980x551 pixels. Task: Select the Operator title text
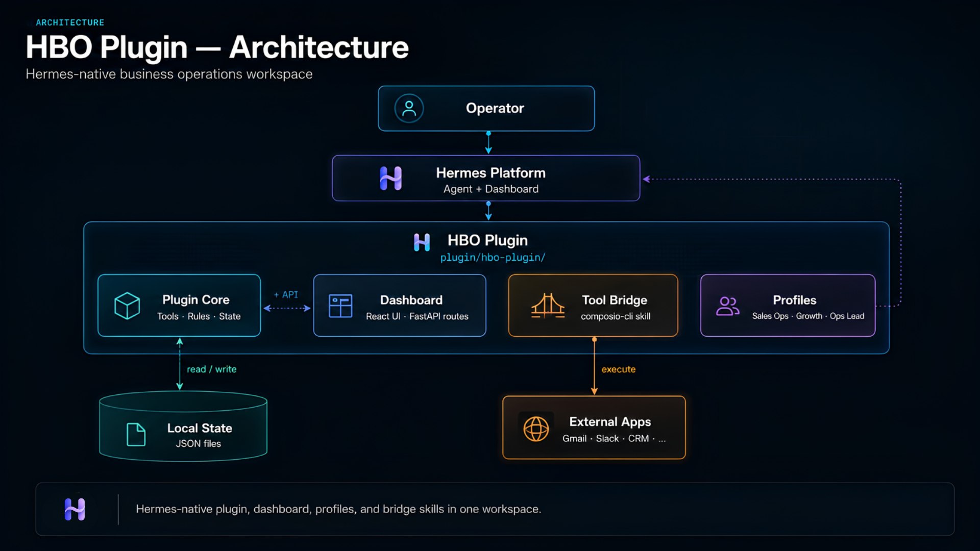495,108
